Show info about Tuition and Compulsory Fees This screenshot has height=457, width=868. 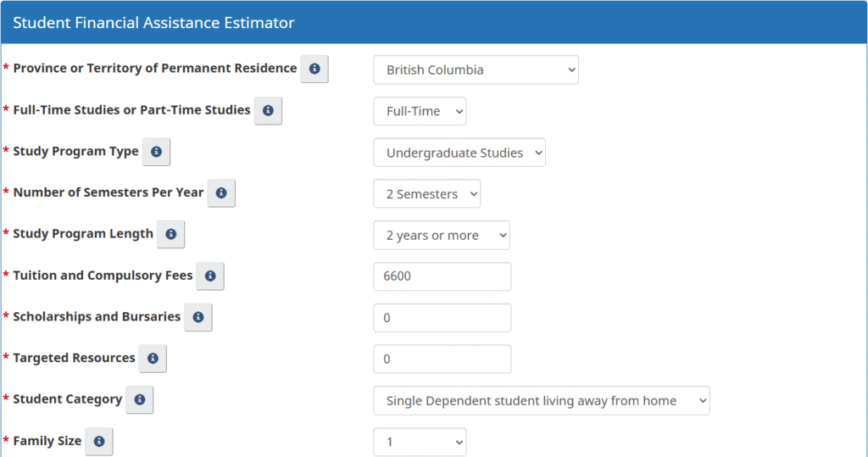pyautogui.click(x=210, y=276)
